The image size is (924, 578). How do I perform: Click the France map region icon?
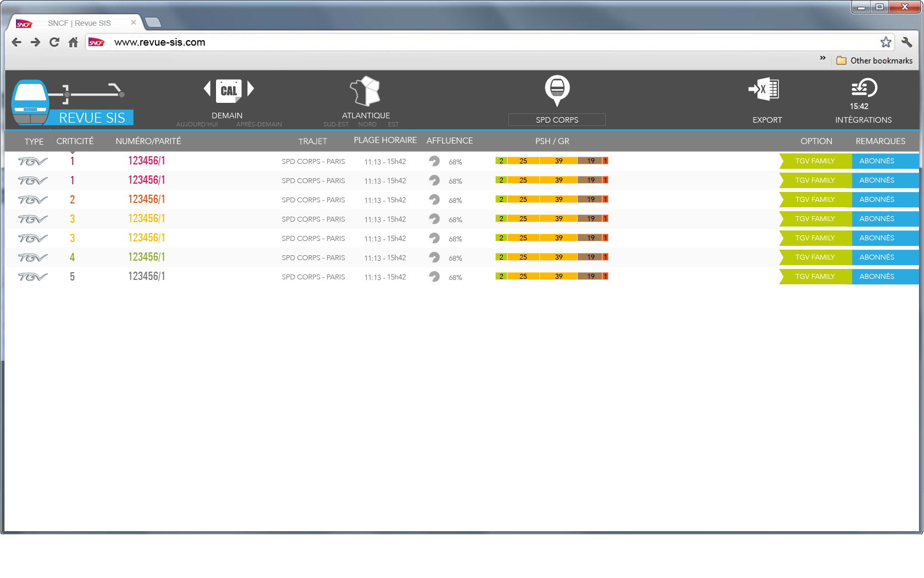(x=365, y=91)
